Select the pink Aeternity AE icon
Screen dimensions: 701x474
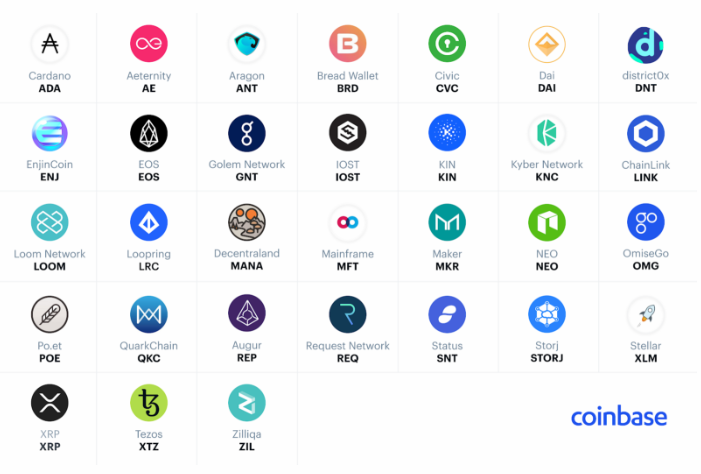[x=149, y=43]
